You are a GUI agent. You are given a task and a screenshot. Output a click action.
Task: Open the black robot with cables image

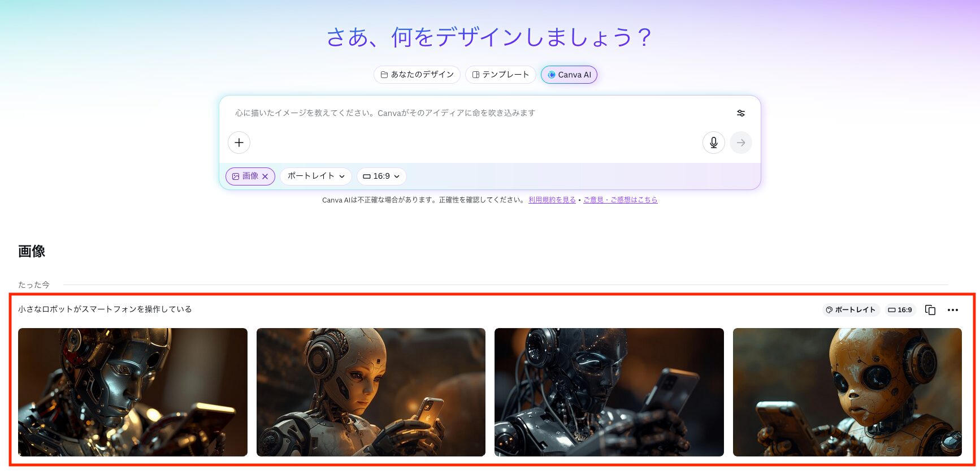(x=609, y=392)
